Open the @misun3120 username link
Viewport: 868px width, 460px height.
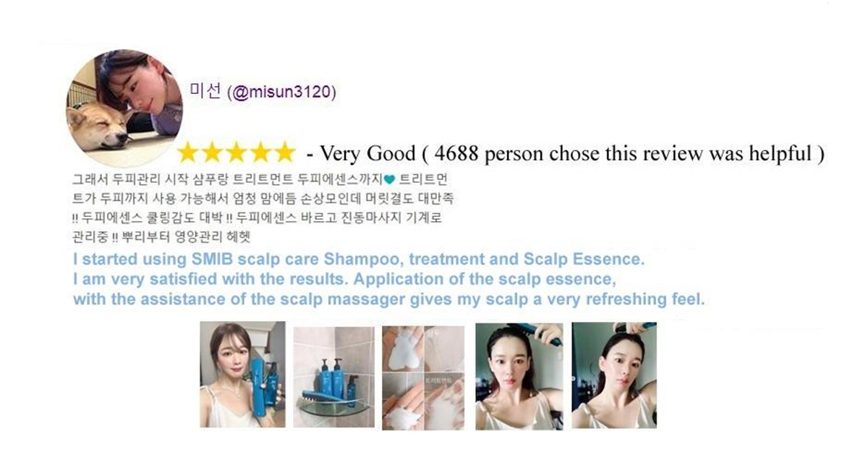click(x=281, y=93)
